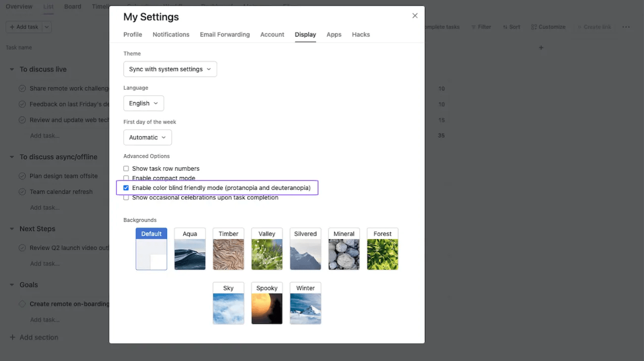Toggle the 'Enable compact mode' checkbox
The height and width of the screenshot is (361, 644).
(x=126, y=178)
